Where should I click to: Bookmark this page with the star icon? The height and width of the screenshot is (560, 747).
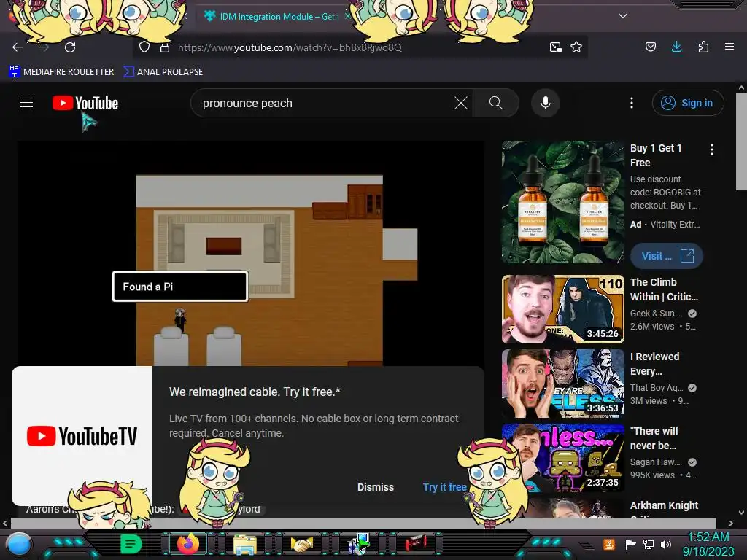pos(576,47)
